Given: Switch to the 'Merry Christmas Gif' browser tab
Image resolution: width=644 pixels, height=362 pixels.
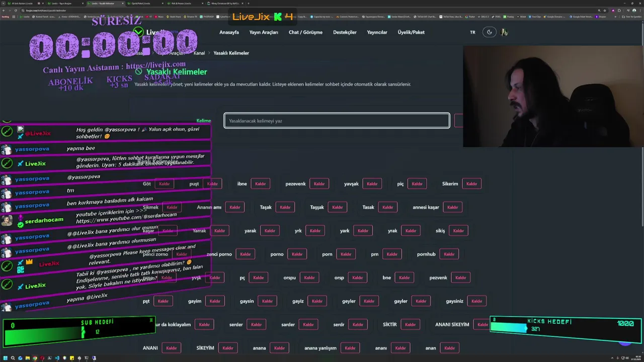Looking at the screenshot, I should [x=224, y=4].
